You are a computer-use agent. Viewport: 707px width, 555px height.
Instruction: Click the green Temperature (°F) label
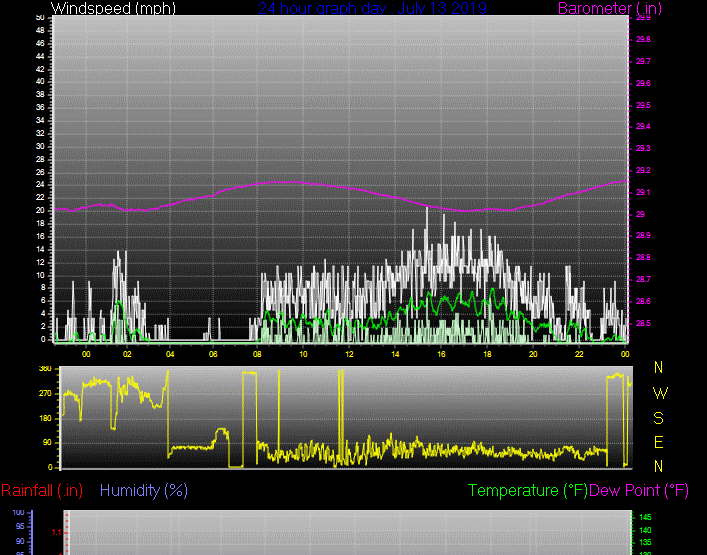click(x=528, y=490)
